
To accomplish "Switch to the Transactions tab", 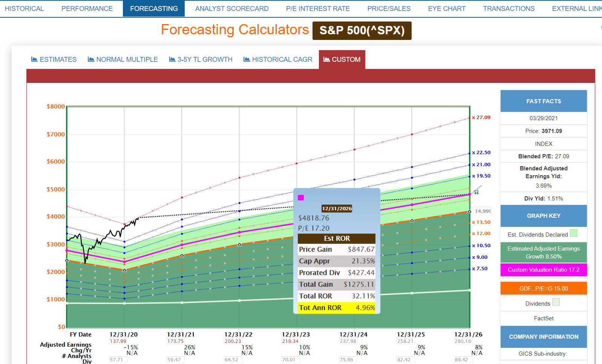I will [x=509, y=9].
